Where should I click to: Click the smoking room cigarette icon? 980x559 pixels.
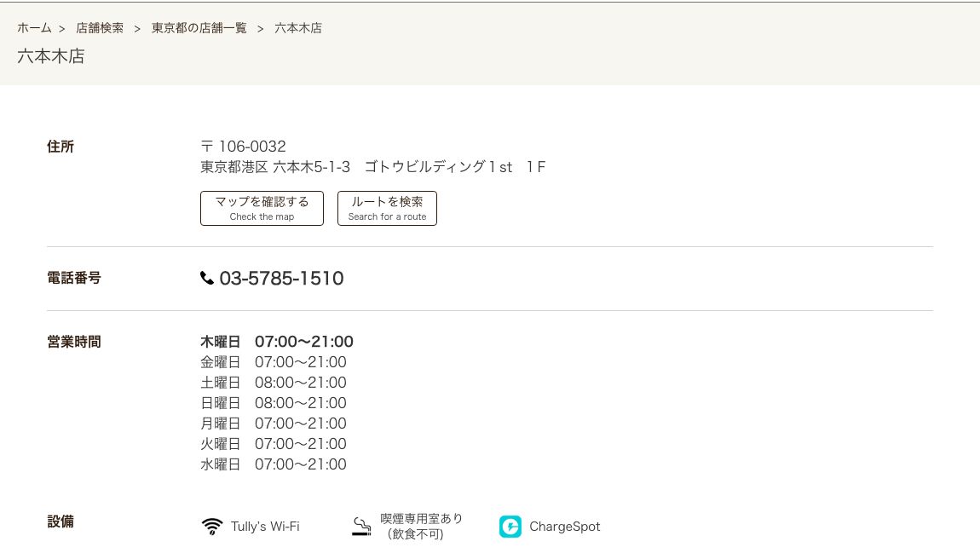coord(361,527)
